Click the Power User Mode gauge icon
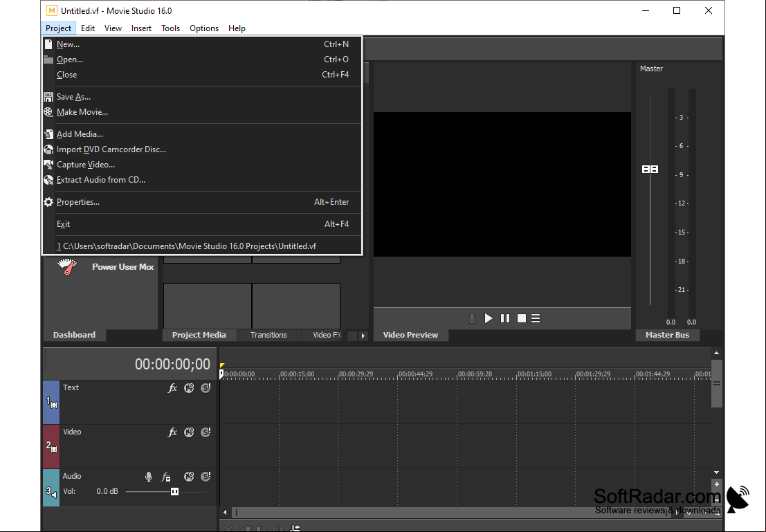This screenshot has width=766, height=532. click(x=67, y=267)
